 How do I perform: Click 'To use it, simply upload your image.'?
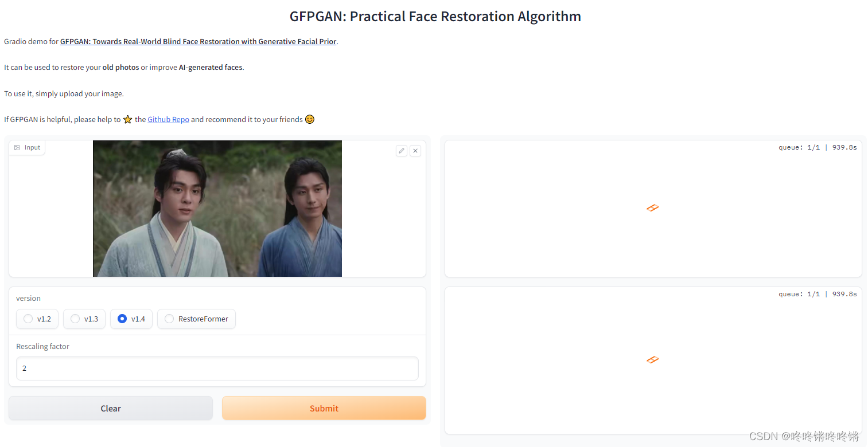pyautogui.click(x=64, y=93)
